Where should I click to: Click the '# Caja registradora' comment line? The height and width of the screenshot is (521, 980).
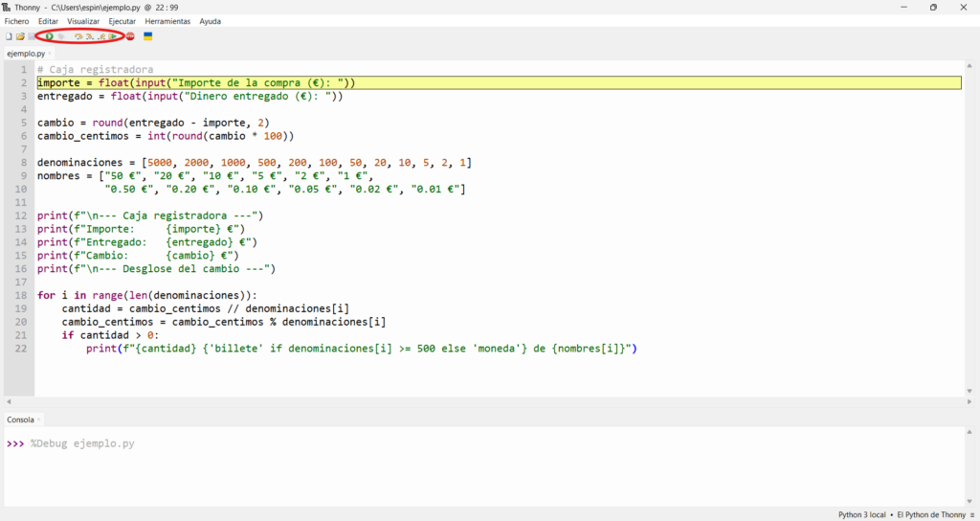[95, 69]
